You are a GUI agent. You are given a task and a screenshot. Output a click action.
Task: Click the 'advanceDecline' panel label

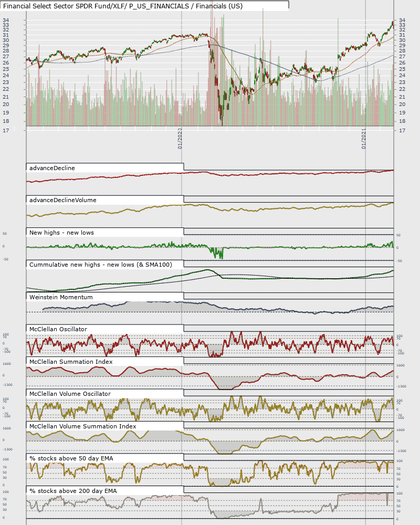pos(52,168)
